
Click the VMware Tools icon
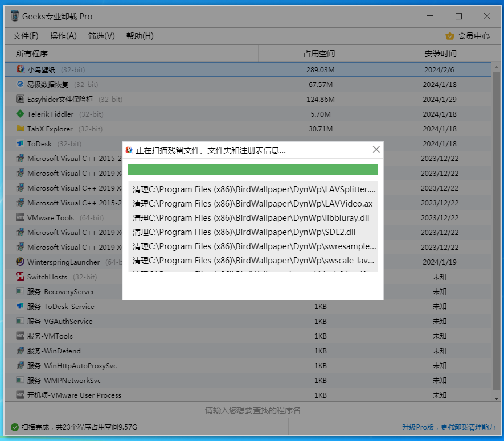(21, 217)
